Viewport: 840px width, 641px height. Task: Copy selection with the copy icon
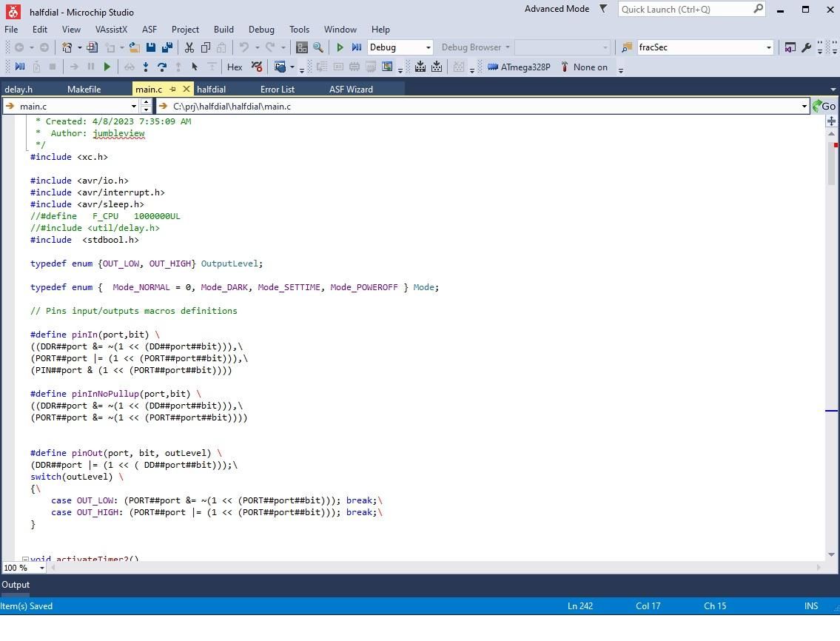pyautogui.click(x=205, y=47)
